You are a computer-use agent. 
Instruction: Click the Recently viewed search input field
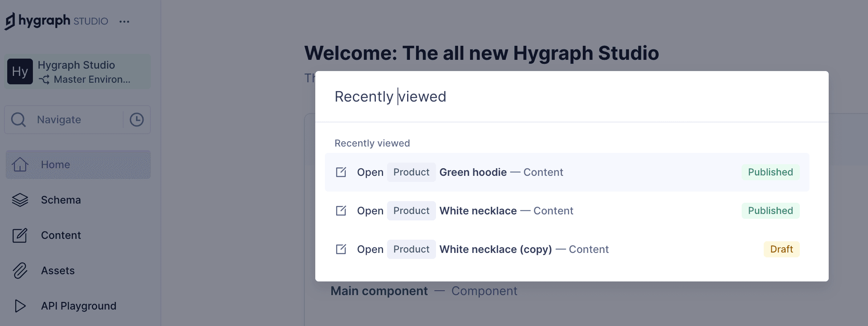tap(562, 97)
